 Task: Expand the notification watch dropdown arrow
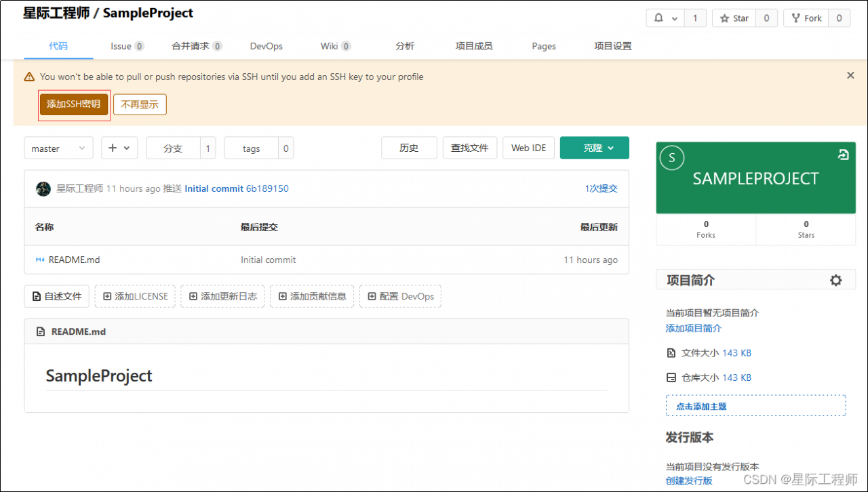[x=674, y=19]
